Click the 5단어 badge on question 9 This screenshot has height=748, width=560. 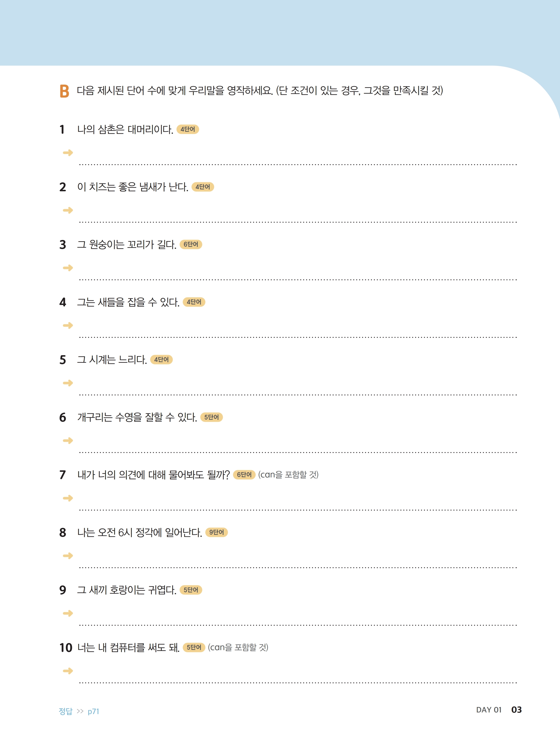(x=191, y=590)
